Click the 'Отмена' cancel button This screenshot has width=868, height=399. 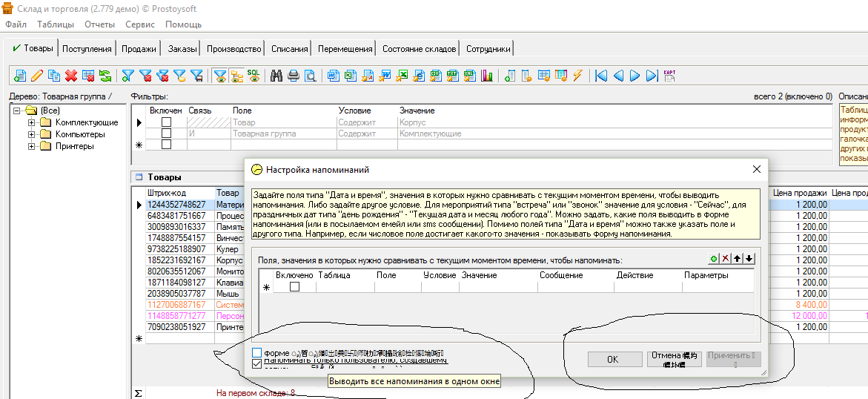(x=674, y=359)
